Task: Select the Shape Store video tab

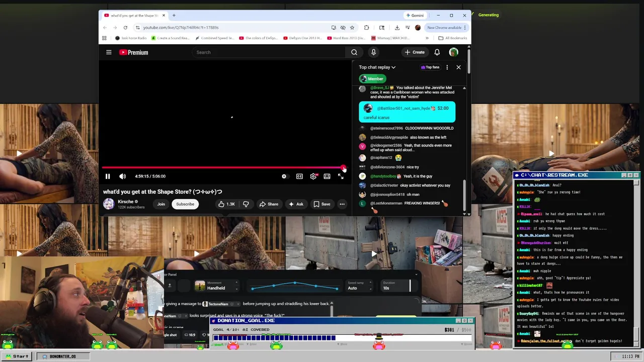Action: (x=134, y=16)
